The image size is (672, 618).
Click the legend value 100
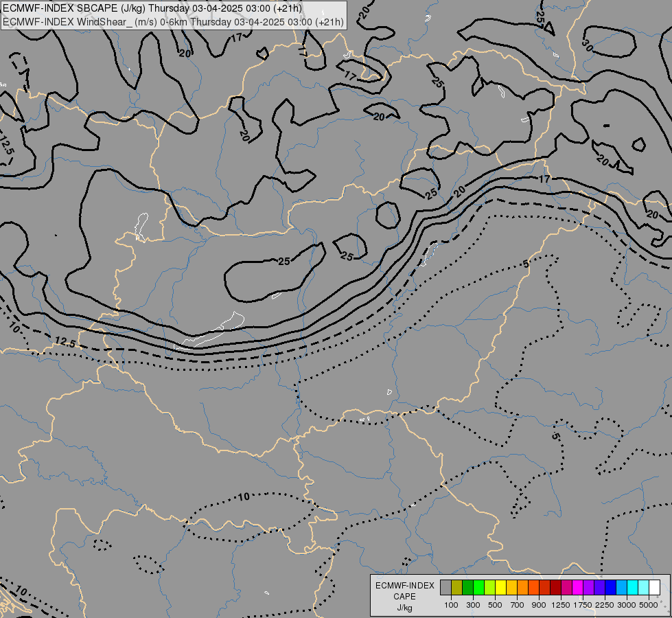pyautogui.click(x=451, y=605)
